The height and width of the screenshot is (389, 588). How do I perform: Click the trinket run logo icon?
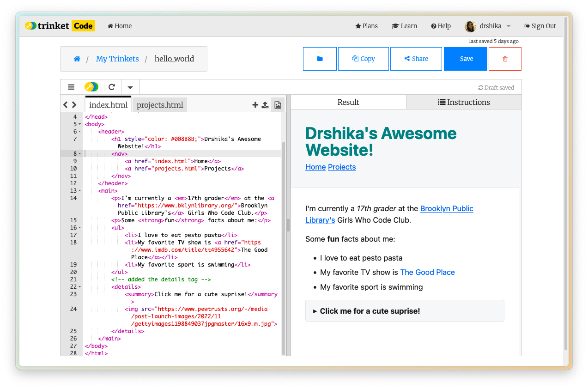click(91, 87)
